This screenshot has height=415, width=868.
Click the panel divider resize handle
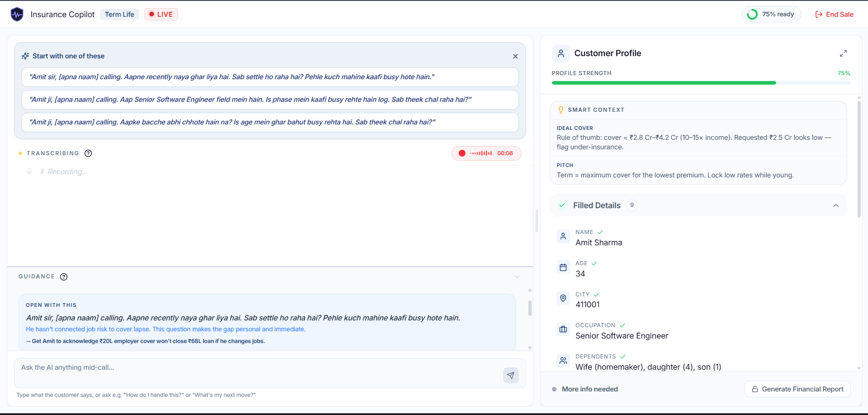(537, 221)
